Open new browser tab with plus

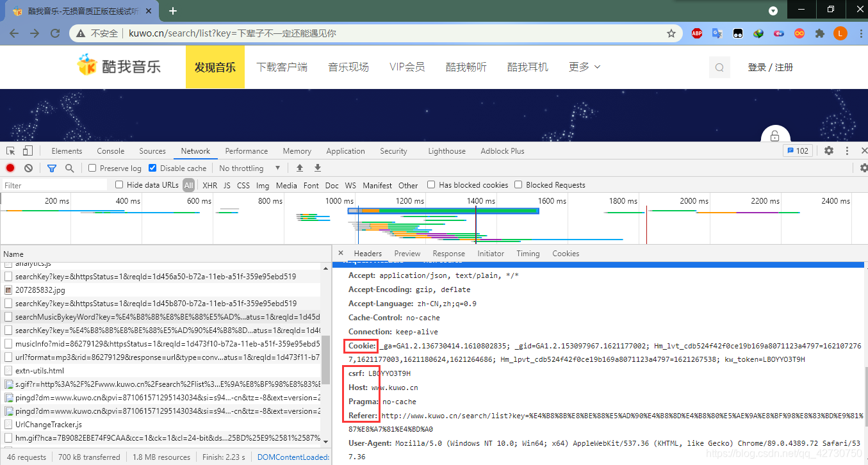click(172, 11)
